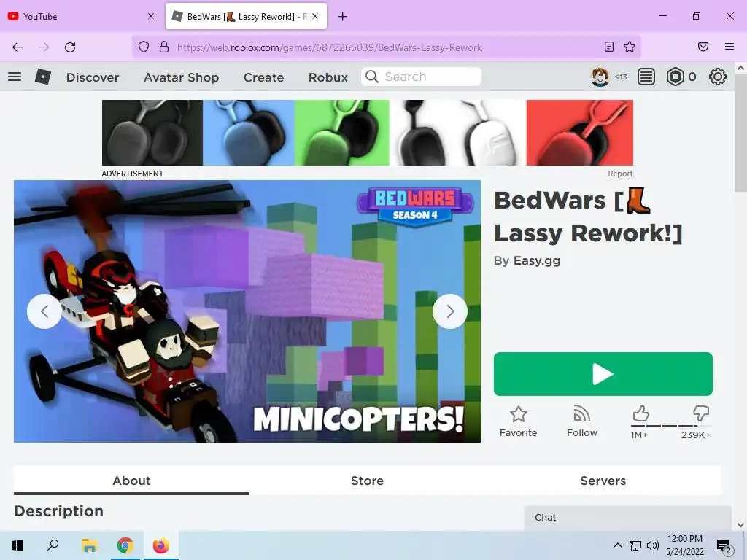Open the Avatar Shop page

(x=181, y=77)
